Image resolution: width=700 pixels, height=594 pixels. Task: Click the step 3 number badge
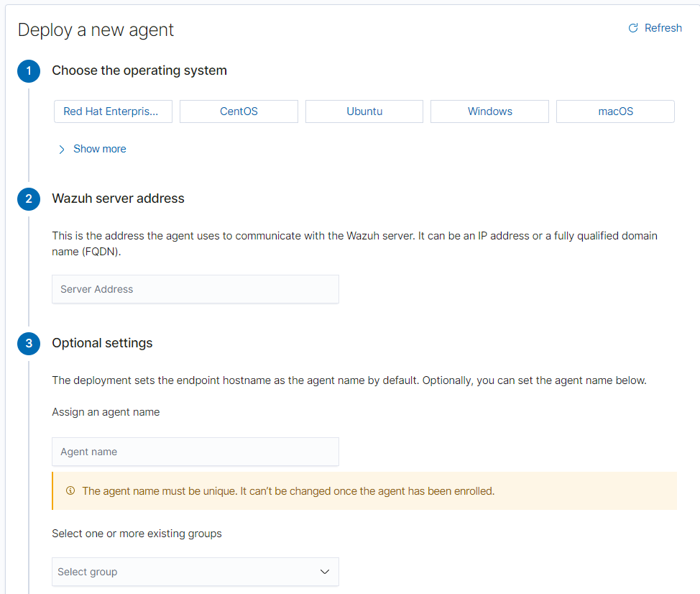(x=29, y=344)
